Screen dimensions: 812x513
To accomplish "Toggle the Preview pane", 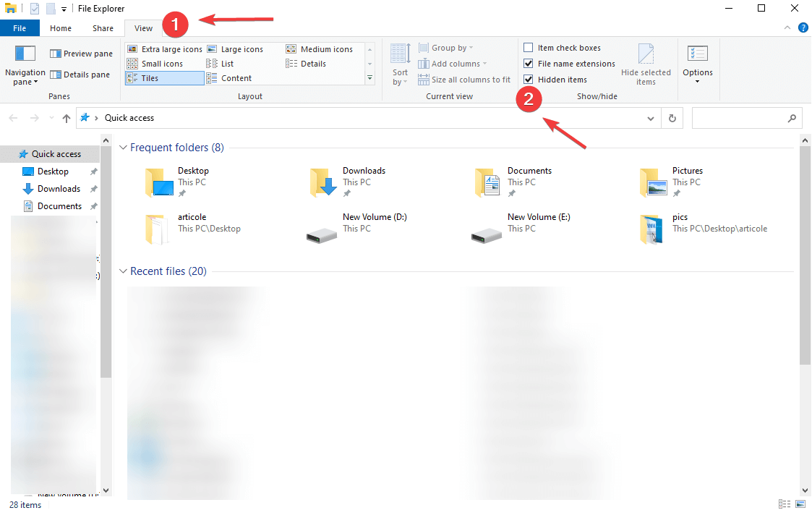I will (81, 54).
